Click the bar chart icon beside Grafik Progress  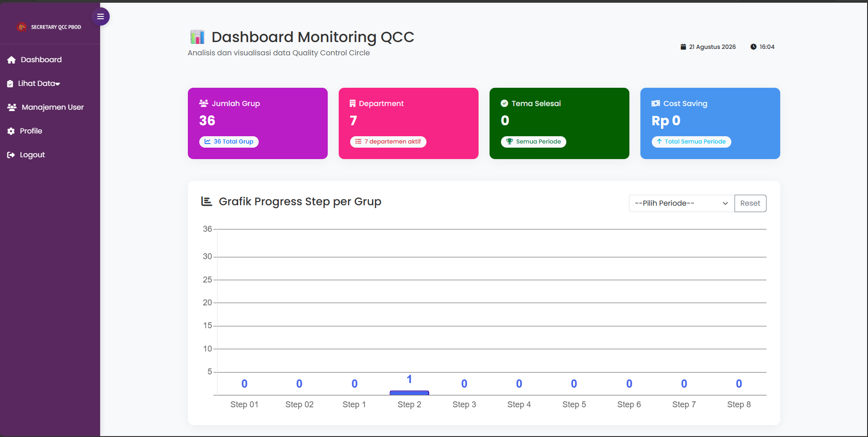[x=207, y=202]
